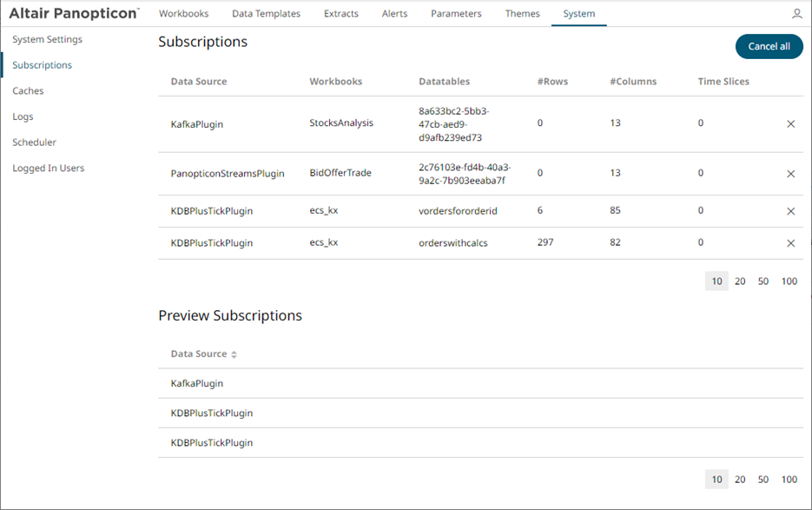
Task: Open the user account icon
Action: (x=797, y=14)
